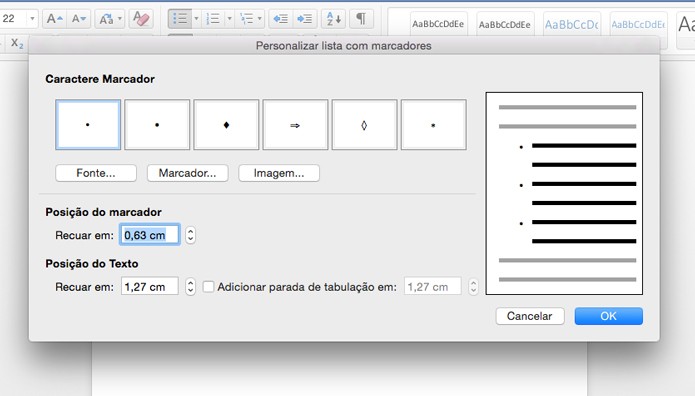Enable Adicionar parada de tabulação checkbox
695x396 pixels.
coord(208,286)
